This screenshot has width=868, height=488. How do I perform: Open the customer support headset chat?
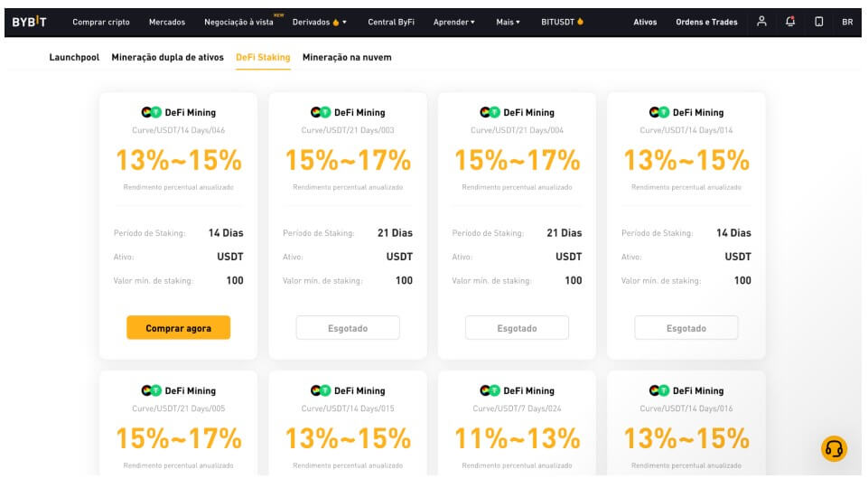point(834,448)
